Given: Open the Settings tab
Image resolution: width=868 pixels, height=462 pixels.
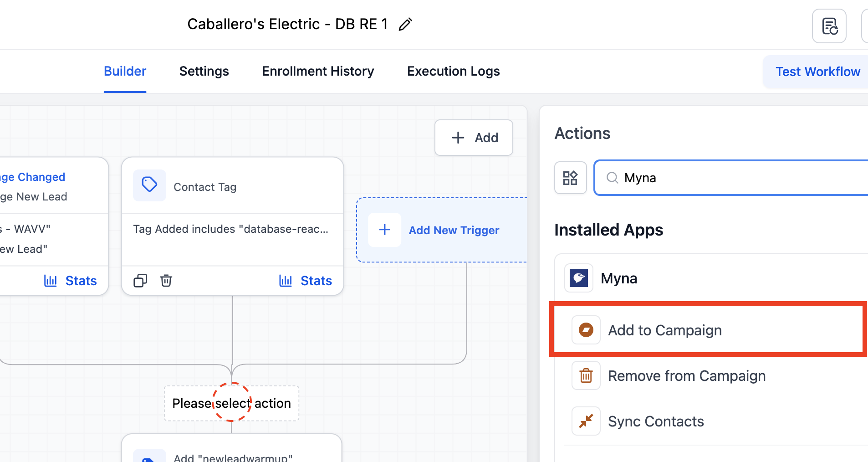Looking at the screenshot, I should point(204,71).
